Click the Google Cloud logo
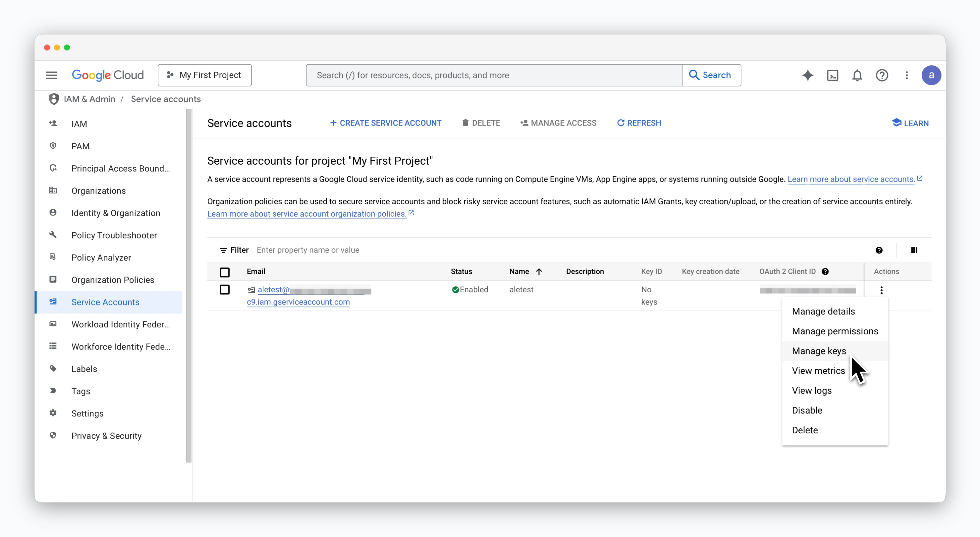 point(108,75)
